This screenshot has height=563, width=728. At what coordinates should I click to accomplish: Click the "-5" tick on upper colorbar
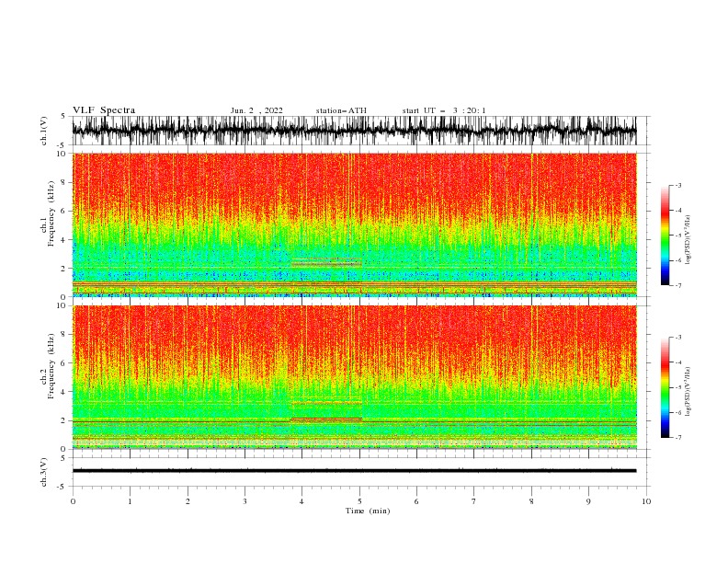678,236
